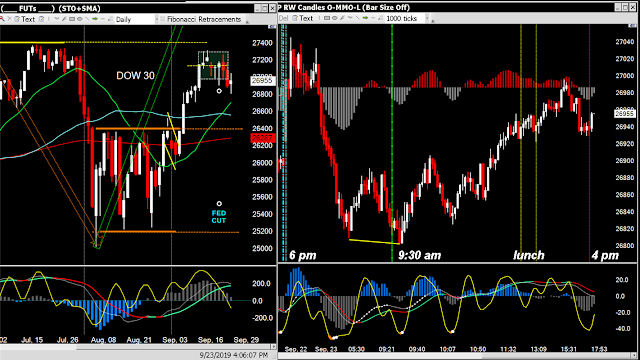This screenshot has height=360, width=640.
Task: Click the Sep 16 date on FUTs time axis
Action: [211, 340]
